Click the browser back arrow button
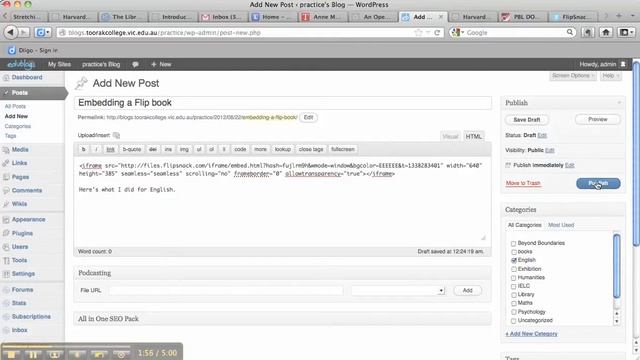This screenshot has height=360, width=640. (x=11, y=32)
